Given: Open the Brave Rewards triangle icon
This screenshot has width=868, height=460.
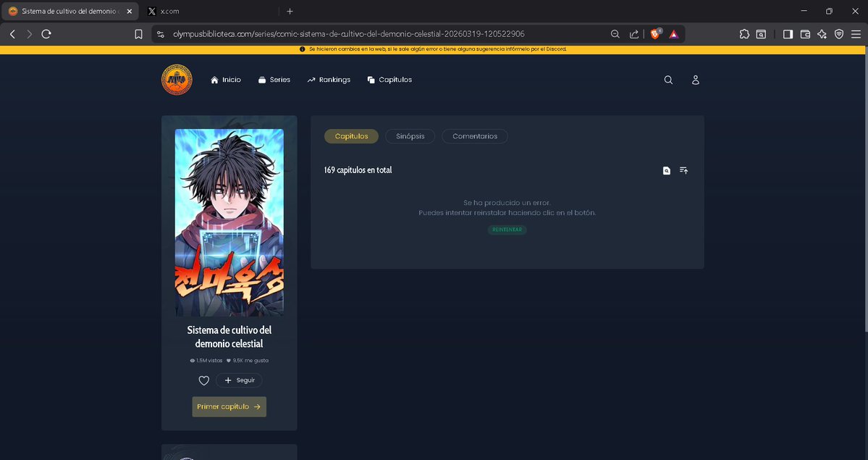Looking at the screenshot, I should coord(674,34).
